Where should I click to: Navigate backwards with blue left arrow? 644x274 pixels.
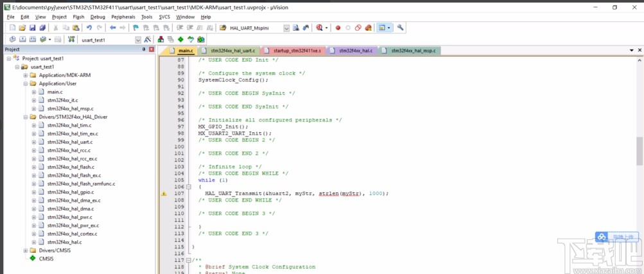pyautogui.click(x=112, y=28)
